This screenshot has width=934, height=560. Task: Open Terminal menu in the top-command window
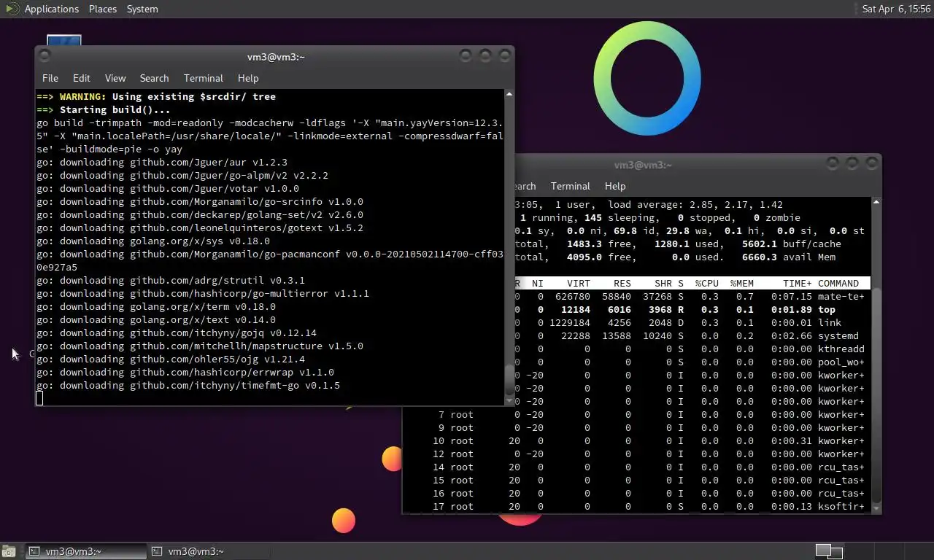click(571, 186)
